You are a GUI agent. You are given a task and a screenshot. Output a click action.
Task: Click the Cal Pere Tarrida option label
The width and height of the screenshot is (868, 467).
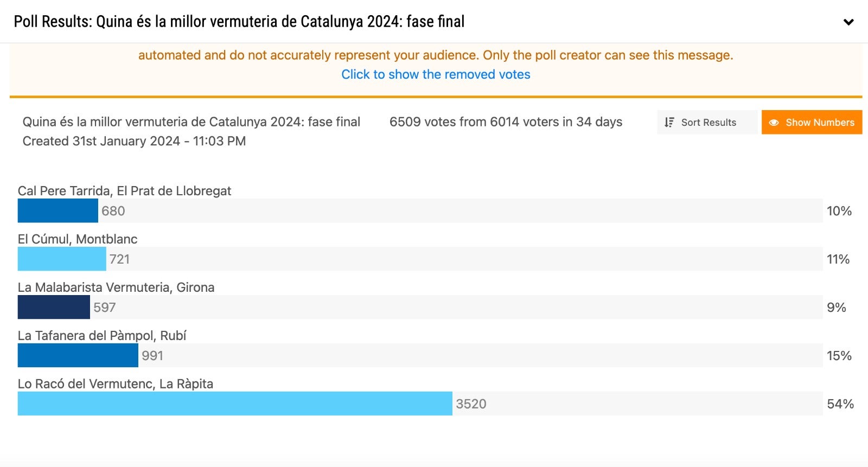[x=124, y=191]
